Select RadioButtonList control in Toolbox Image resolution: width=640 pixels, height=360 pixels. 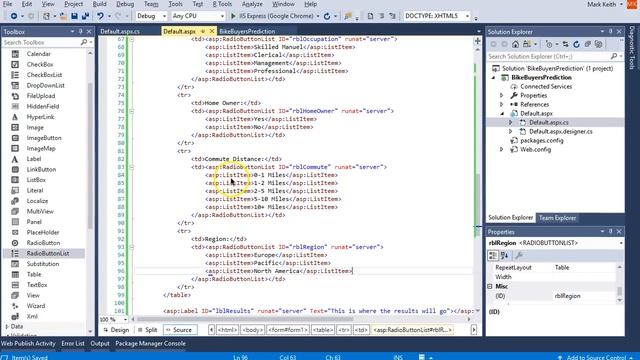point(47,253)
